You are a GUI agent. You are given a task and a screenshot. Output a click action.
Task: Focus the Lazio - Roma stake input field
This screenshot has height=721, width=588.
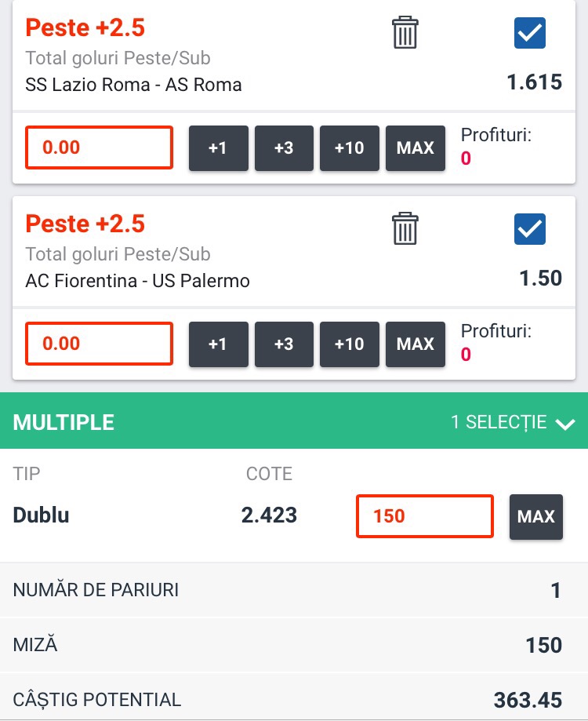[x=100, y=147]
